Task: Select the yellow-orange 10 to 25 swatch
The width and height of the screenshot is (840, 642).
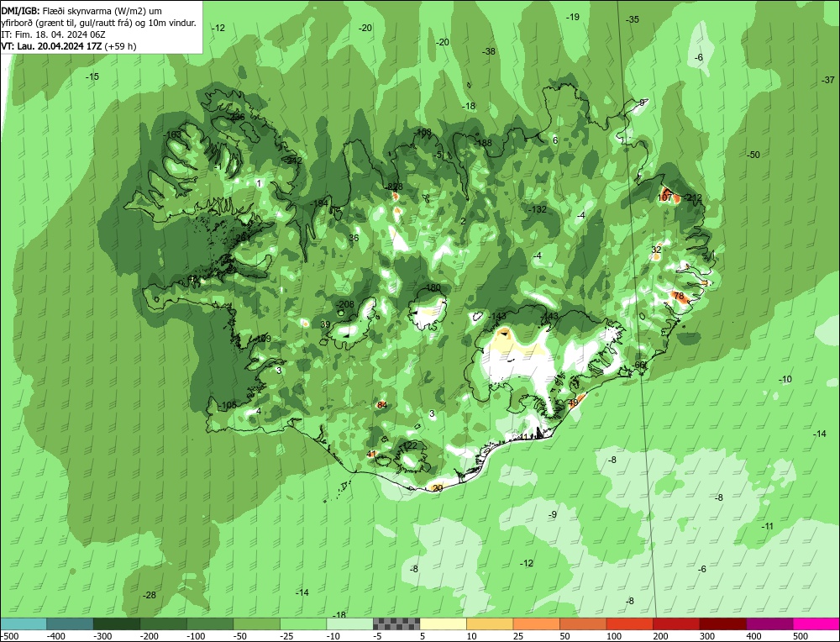Action: 490,624
